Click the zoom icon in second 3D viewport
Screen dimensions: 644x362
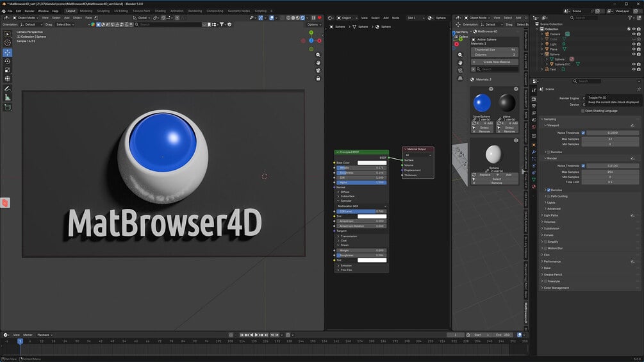pyautogui.click(x=460, y=54)
